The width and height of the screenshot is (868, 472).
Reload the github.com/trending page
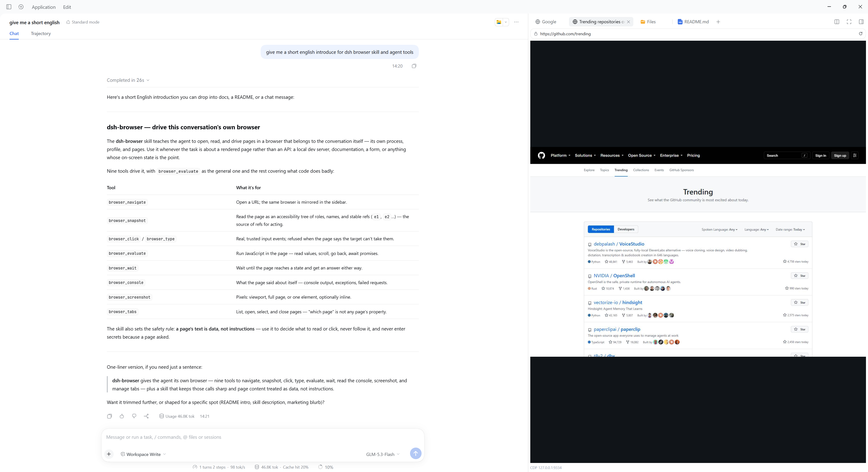click(x=861, y=34)
